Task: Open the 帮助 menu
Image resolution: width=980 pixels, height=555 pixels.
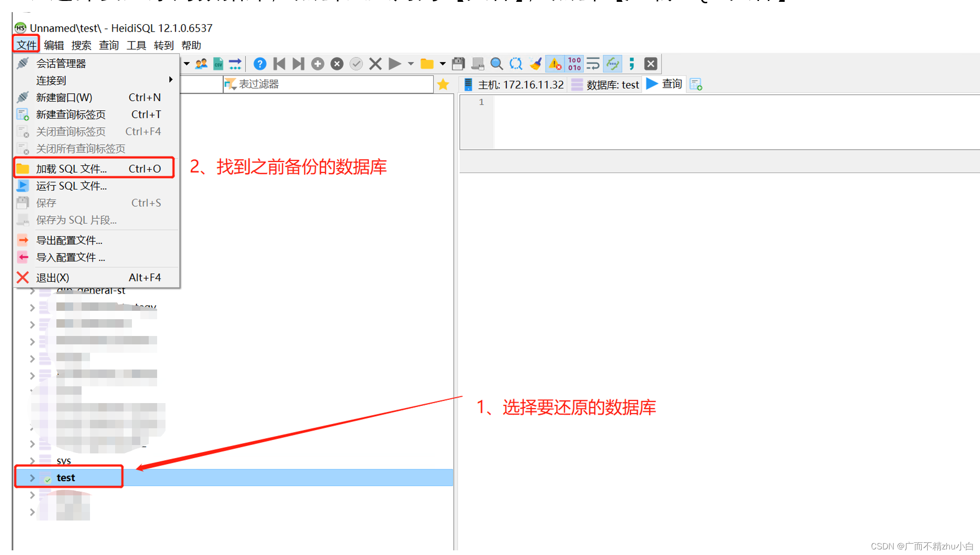Action: coord(191,45)
